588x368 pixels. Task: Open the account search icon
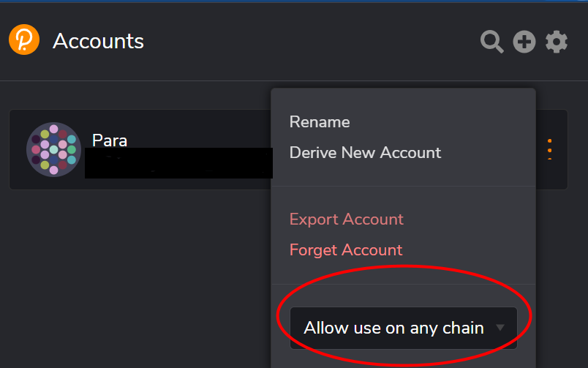pos(491,42)
